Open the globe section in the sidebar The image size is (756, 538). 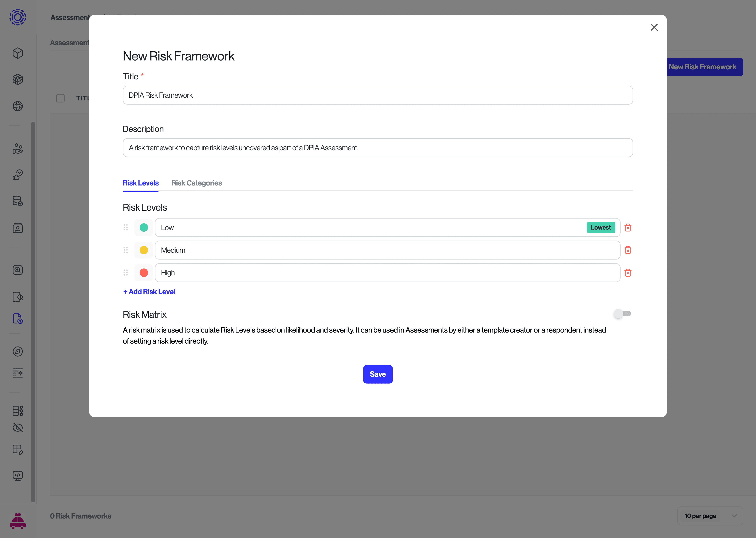tap(18, 106)
